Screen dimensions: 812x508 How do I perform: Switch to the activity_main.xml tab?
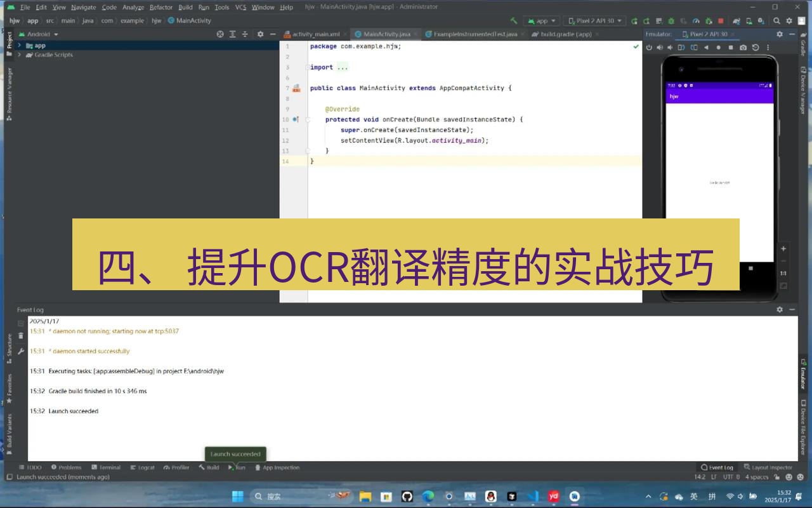click(316, 34)
